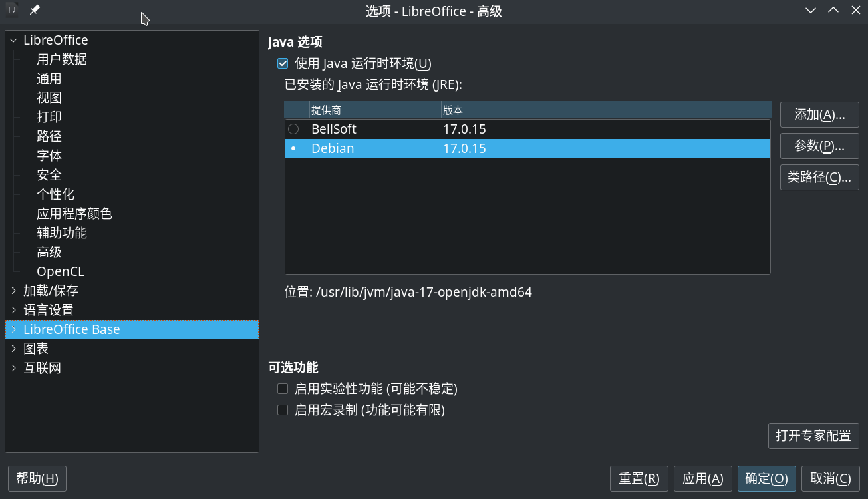The width and height of the screenshot is (868, 499).
Task: Collapse the LibreOffice tree node
Action: pyautogui.click(x=13, y=41)
